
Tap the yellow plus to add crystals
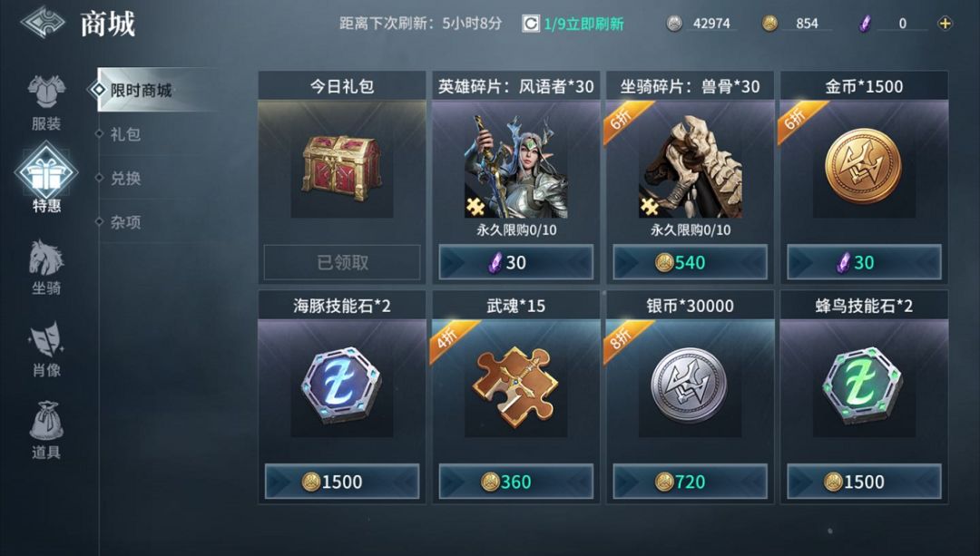945,24
